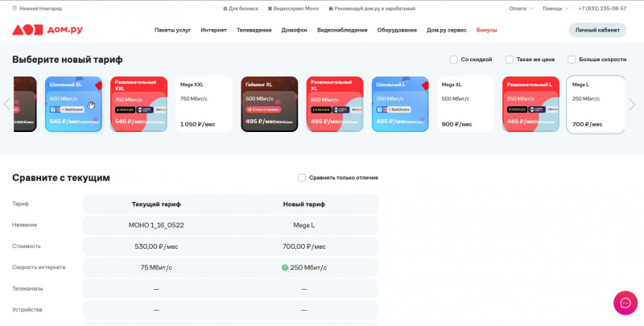Click ЛитРес logo in Развлекательный XXL card
Viewport: 644px width, 326px height.
pyautogui.click(x=161, y=109)
